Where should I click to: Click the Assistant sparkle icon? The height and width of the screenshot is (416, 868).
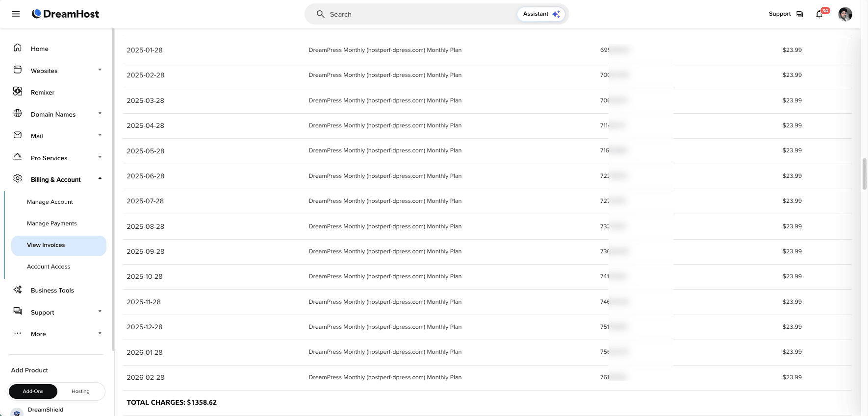556,14
